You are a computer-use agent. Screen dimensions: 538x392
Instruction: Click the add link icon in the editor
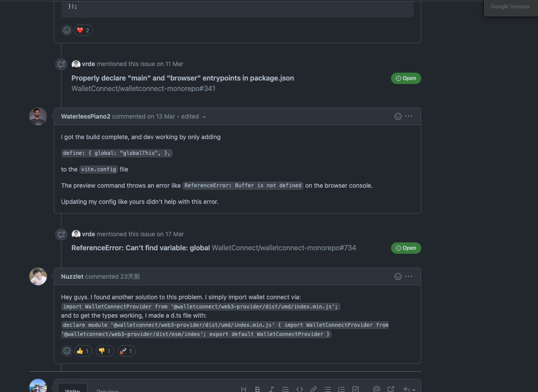tap(314, 389)
